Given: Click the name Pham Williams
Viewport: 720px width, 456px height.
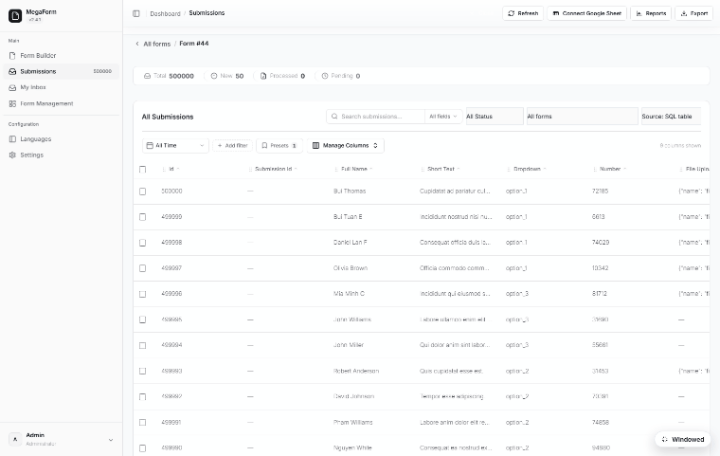Looking at the screenshot, I should 353,422.
